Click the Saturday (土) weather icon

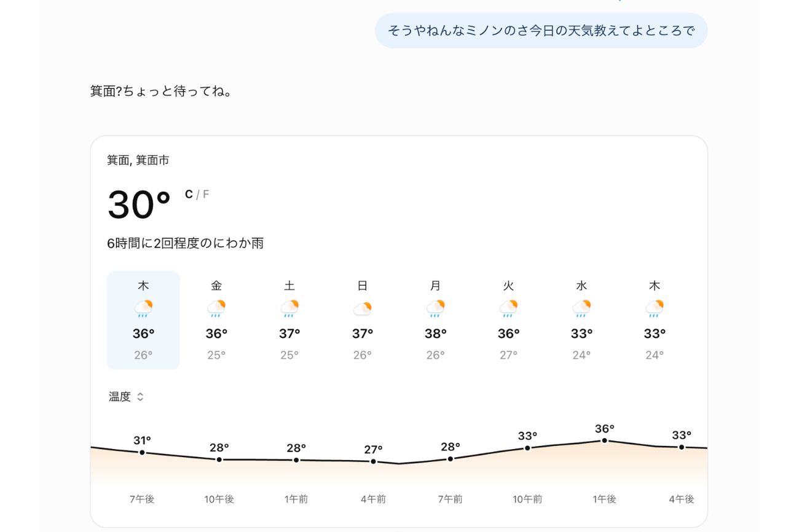coord(289,308)
